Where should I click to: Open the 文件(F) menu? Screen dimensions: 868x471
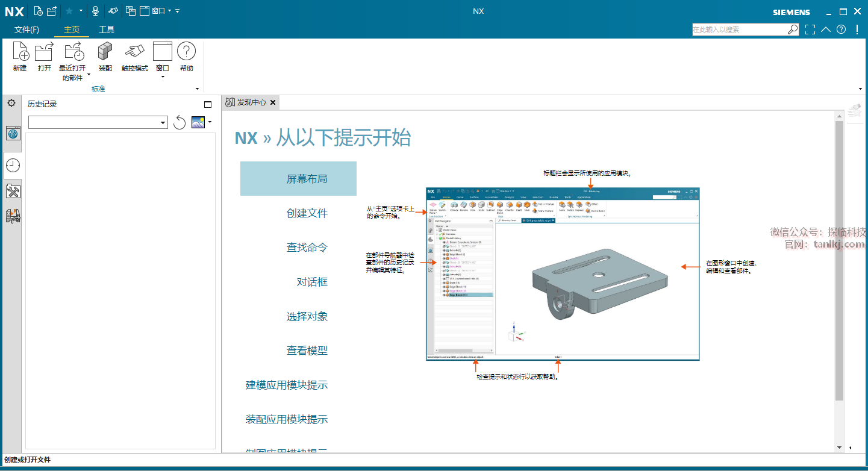click(27, 30)
